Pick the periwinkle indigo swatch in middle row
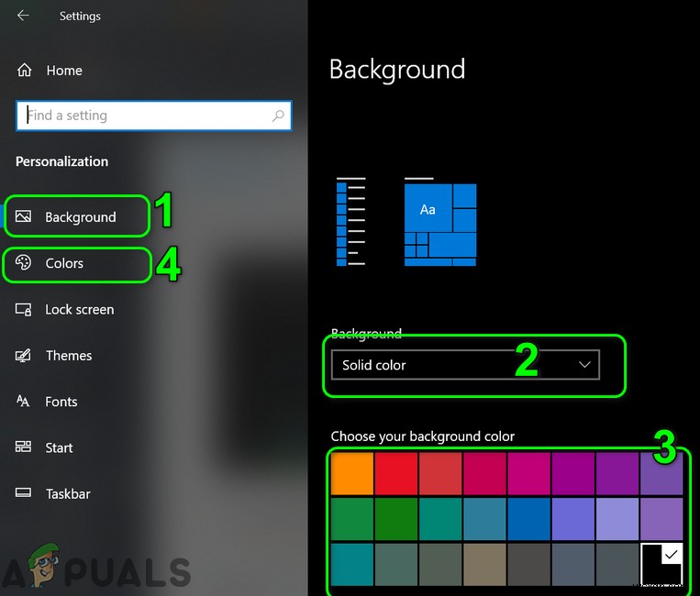This screenshot has width=700, height=596. click(572, 519)
